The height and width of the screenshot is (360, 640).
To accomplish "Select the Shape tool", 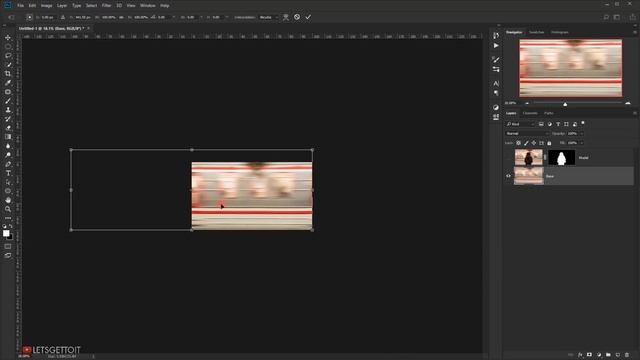I will coord(8,191).
